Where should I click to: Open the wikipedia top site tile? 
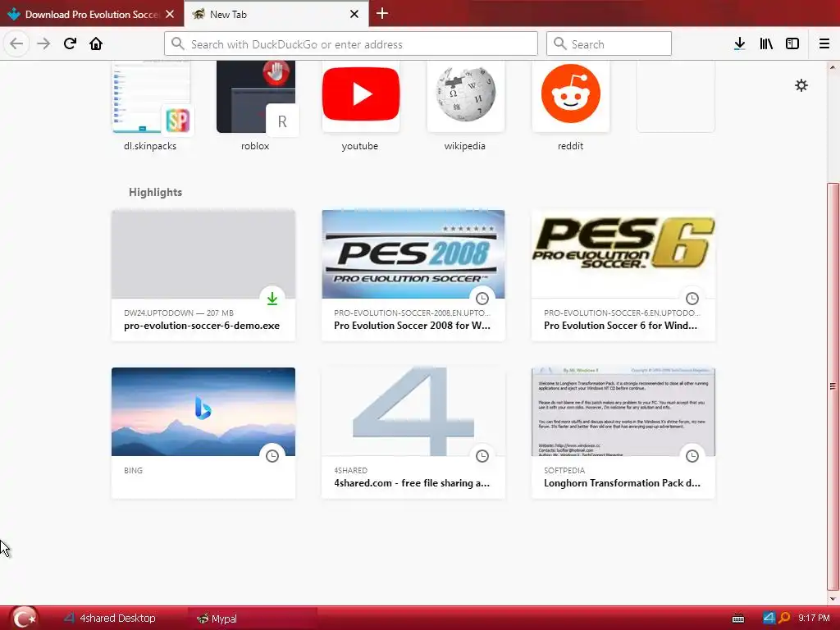(x=466, y=106)
